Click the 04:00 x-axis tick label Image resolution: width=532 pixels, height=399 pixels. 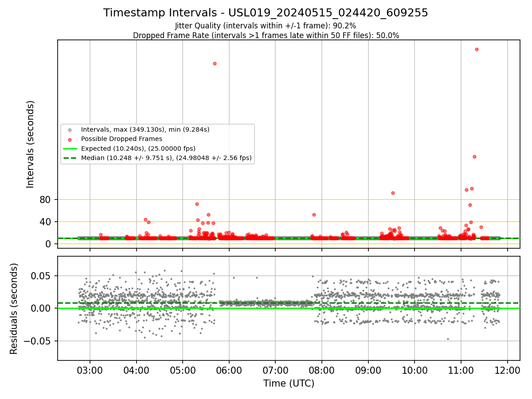(136, 371)
